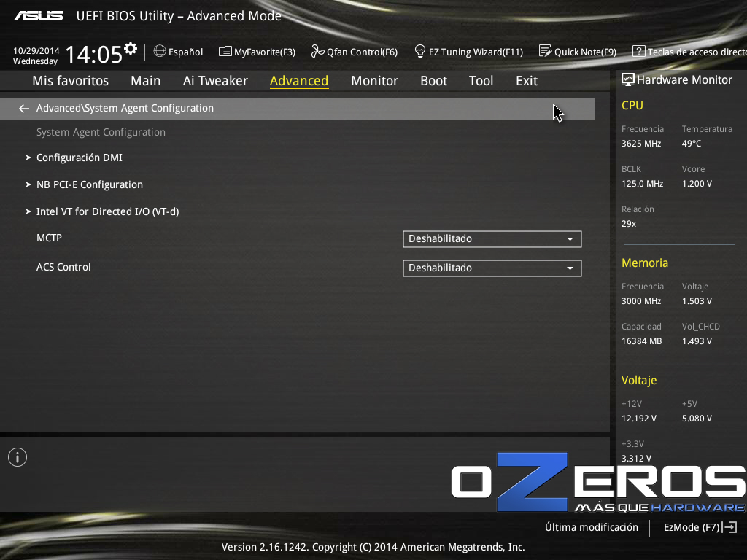Change language from Español

[186, 52]
